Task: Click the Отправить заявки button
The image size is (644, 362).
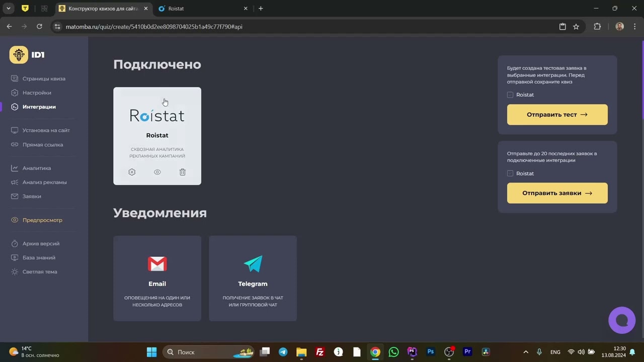Action: click(x=557, y=193)
